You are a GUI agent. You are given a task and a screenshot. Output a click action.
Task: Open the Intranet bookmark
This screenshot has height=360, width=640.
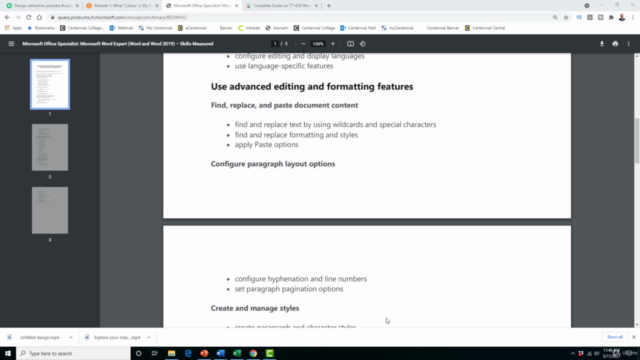click(249, 28)
